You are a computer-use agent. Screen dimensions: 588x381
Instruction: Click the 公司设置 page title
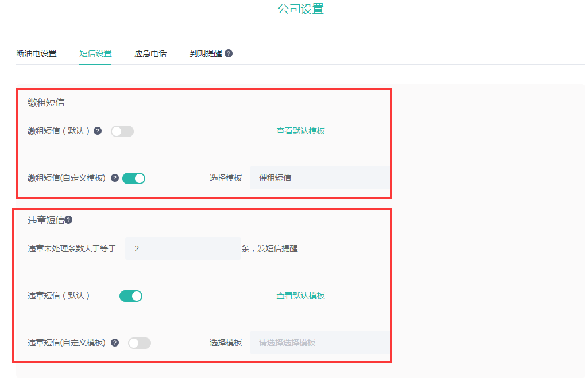pos(301,9)
